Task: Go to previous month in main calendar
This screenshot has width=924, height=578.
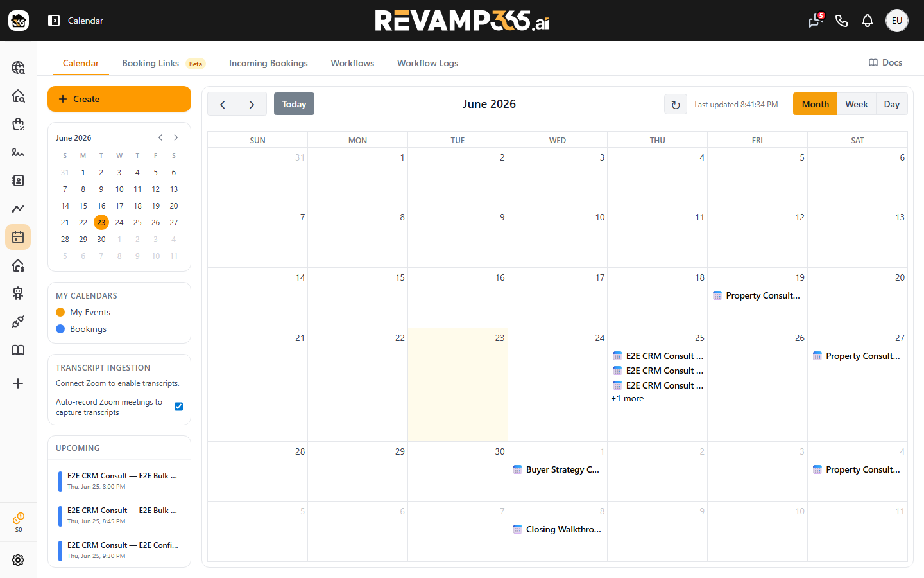Action: (x=223, y=104)
